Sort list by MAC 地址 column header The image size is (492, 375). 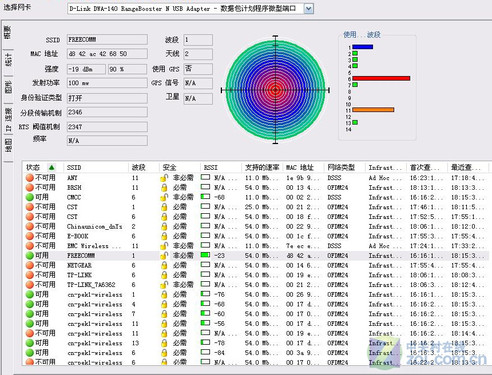300,167
